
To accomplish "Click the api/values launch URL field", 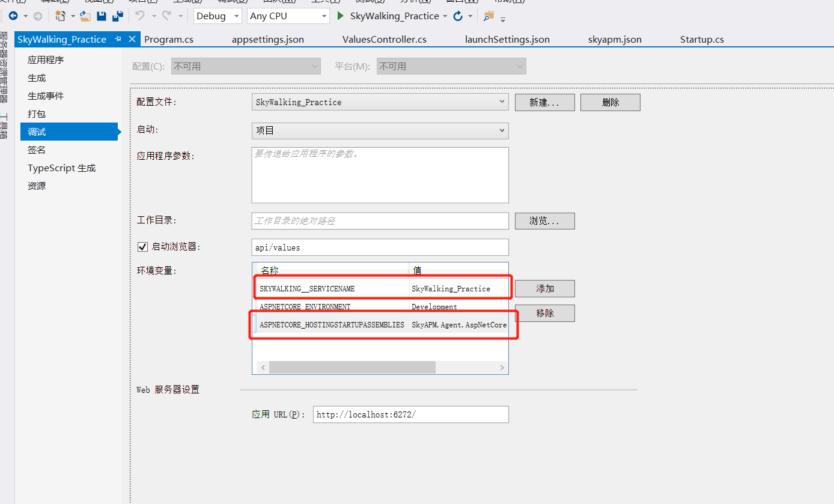I will [380, 247].
